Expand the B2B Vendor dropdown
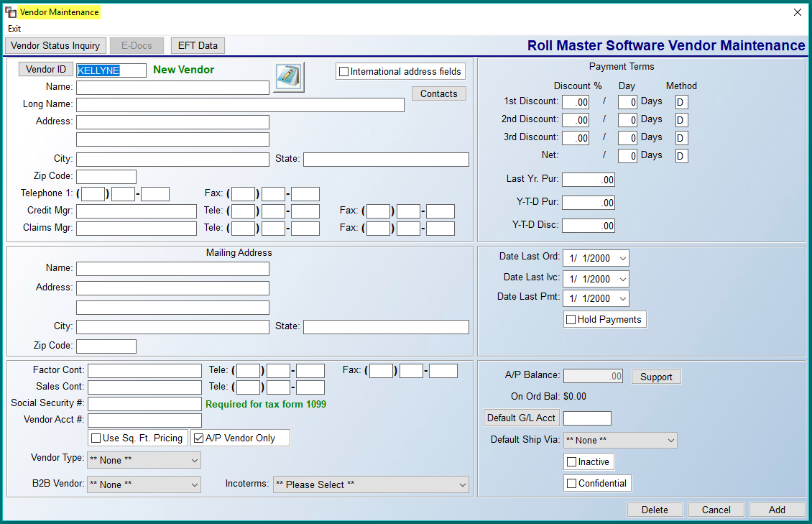This screenshot has height=524, width=812. click(144, 484)
